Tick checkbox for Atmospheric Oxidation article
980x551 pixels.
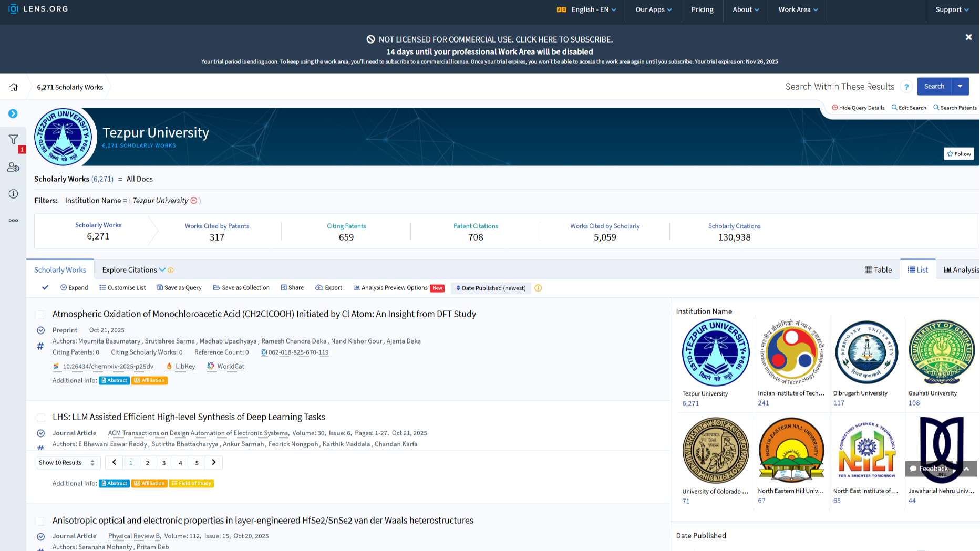pos(41,315)
